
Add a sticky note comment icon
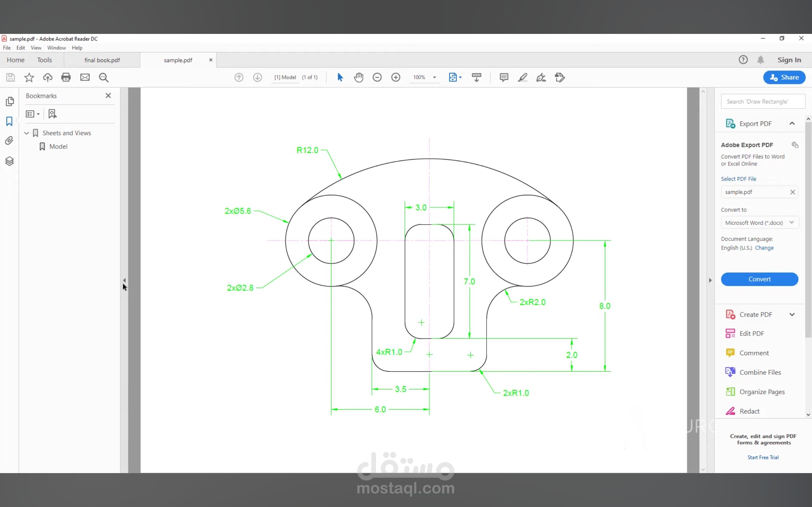click(x=504, y=77)
